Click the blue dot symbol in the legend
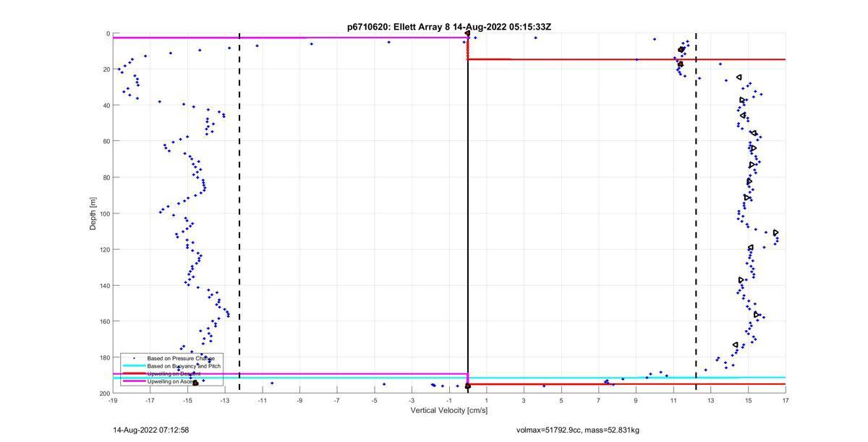This screenshot has height=442, width=868. coord(134,358)
